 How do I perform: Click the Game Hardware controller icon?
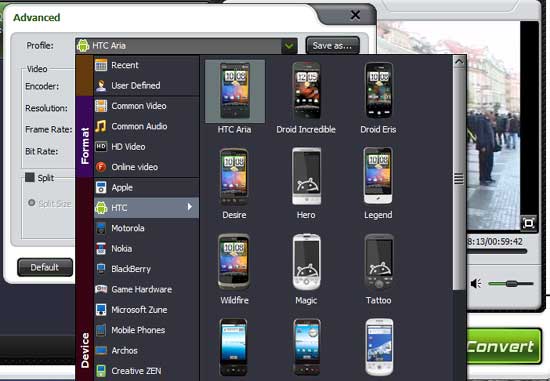101,289
